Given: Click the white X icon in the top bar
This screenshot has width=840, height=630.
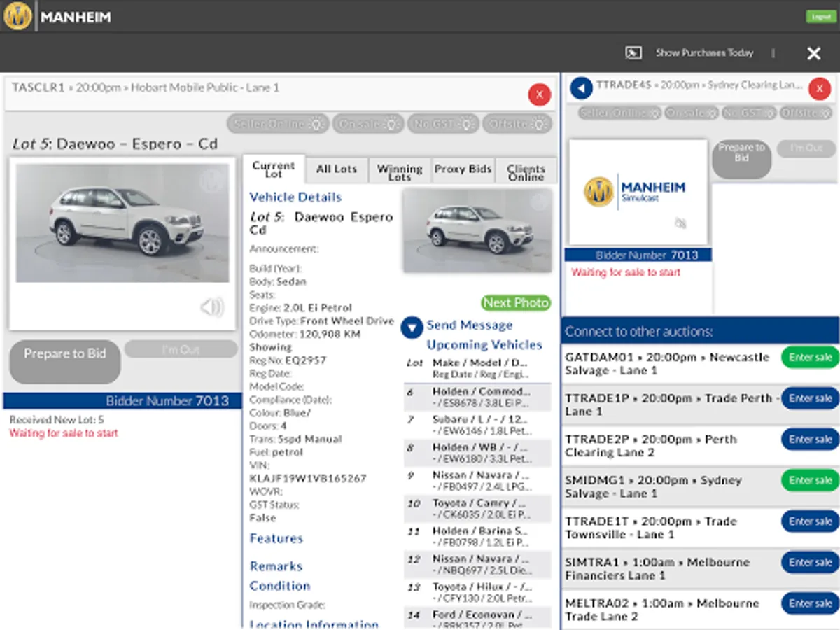Looking at the screenshot, I should (813, 53).
